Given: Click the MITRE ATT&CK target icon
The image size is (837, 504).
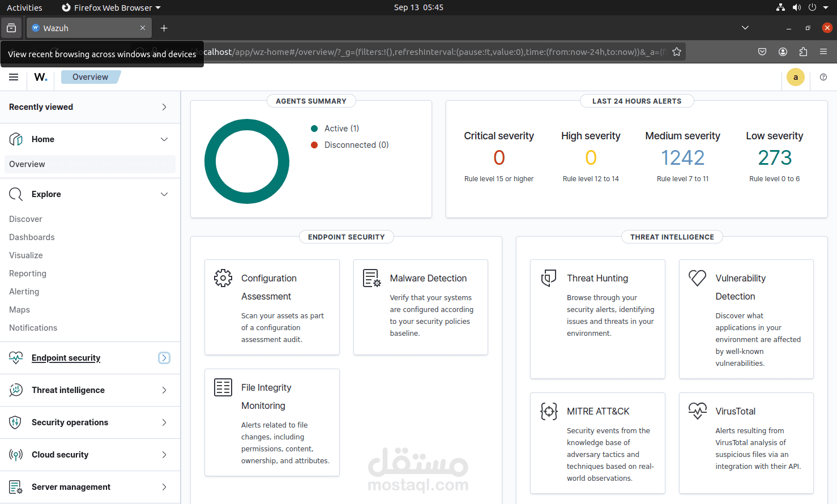Looking at the screenshot, I should click(x=549, y=411).
